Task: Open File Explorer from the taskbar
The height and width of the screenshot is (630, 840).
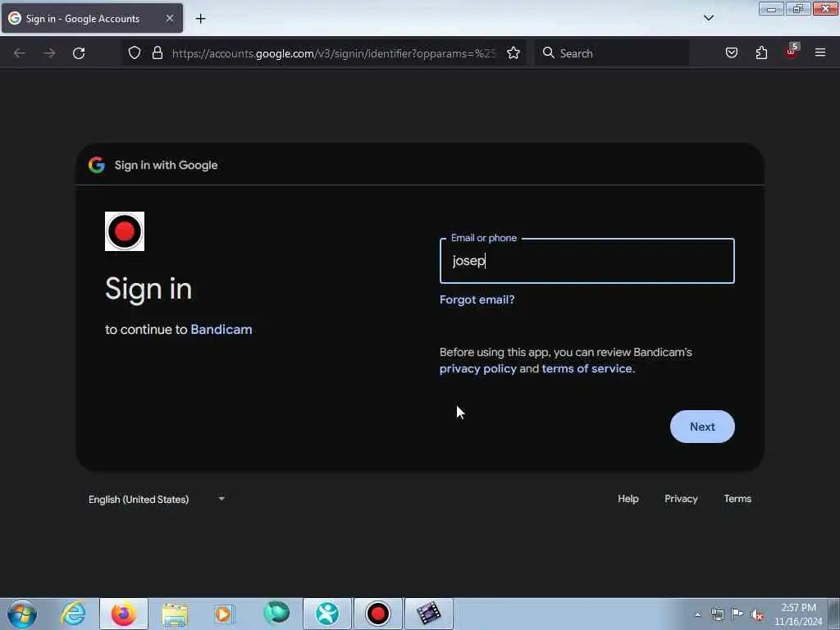Action: (175, 614)
